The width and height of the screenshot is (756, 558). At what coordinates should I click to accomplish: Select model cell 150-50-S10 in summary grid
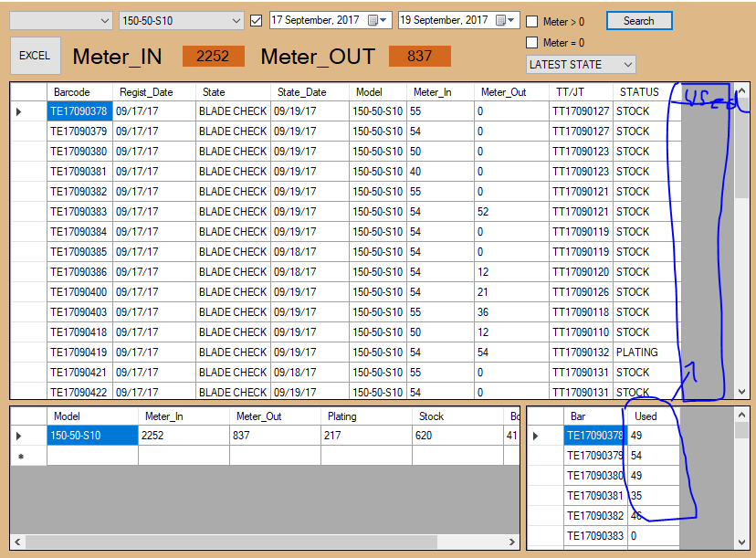[92, 436]
